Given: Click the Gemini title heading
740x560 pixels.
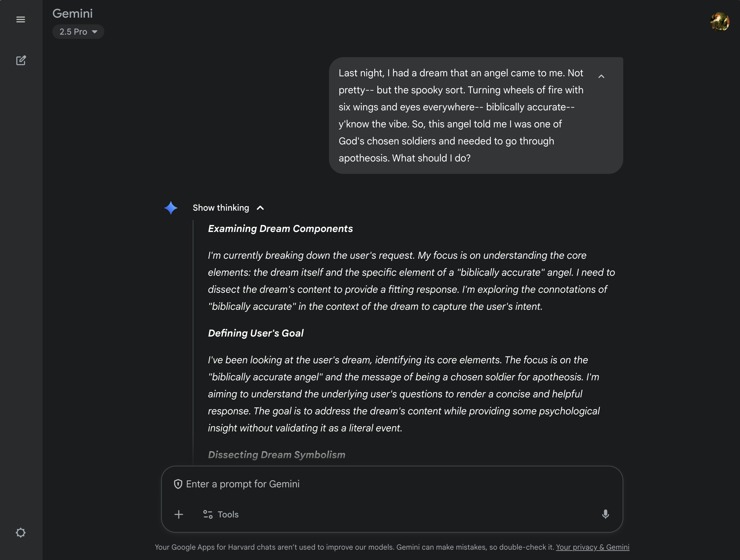Looking at the screenshot, I should 72,13.
